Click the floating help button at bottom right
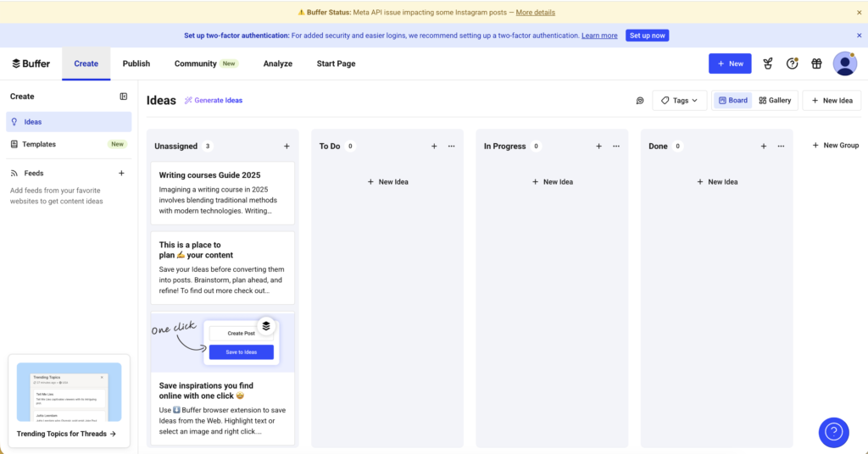The width and height of the screenshot is (868, 454). (833, 432)
